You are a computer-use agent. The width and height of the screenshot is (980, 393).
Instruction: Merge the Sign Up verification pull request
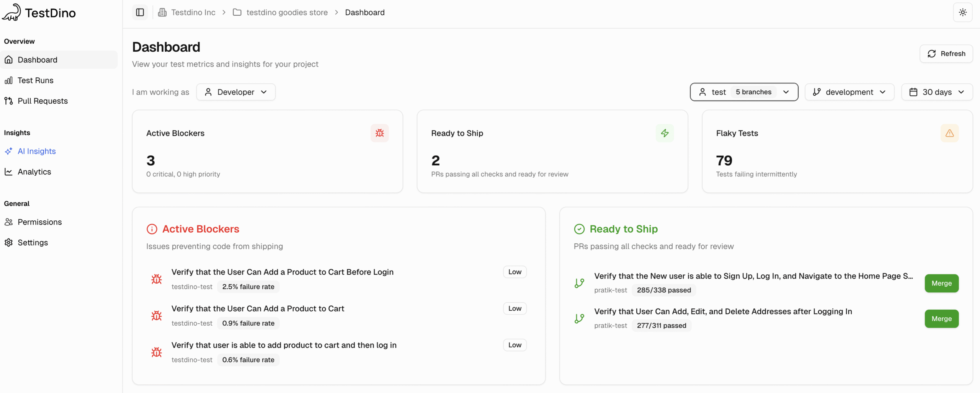coord(941,283)
